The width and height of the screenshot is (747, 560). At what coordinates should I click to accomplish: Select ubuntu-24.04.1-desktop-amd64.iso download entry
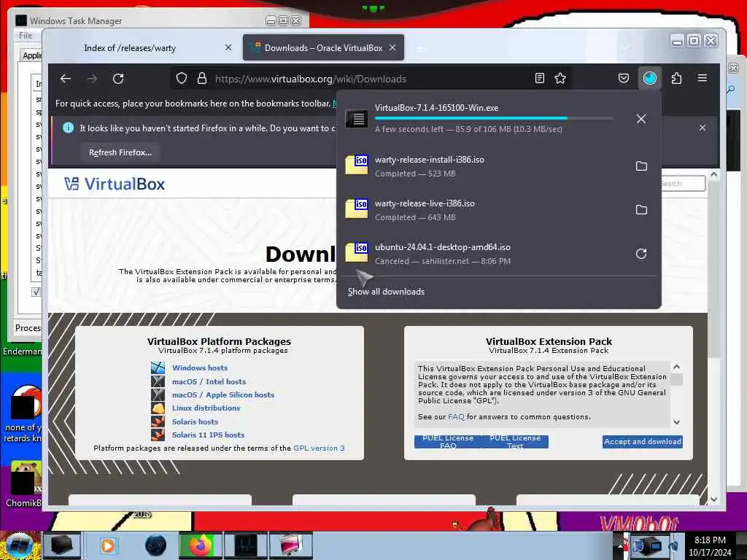click(x=485, y=254)
